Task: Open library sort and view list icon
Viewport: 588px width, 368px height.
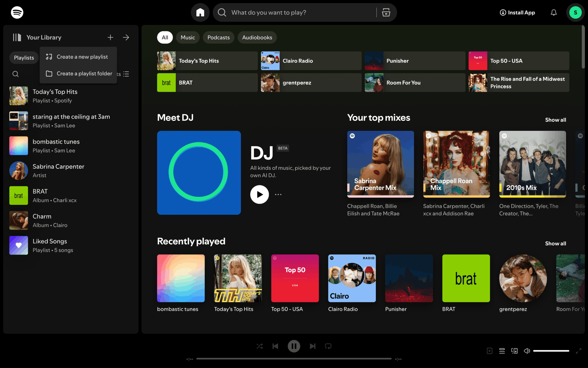Action: 126,74
